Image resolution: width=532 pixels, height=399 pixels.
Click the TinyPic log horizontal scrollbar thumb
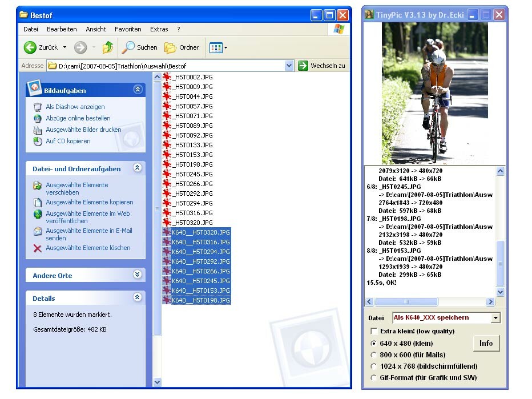(406, 301)
